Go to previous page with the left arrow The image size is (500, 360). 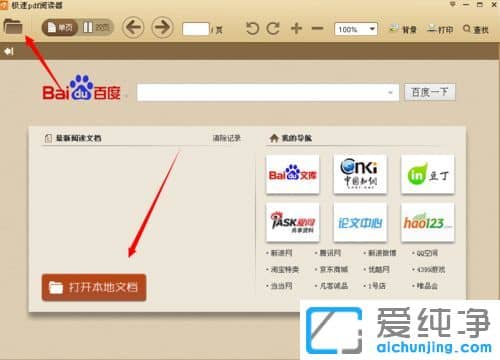[133, 27]
